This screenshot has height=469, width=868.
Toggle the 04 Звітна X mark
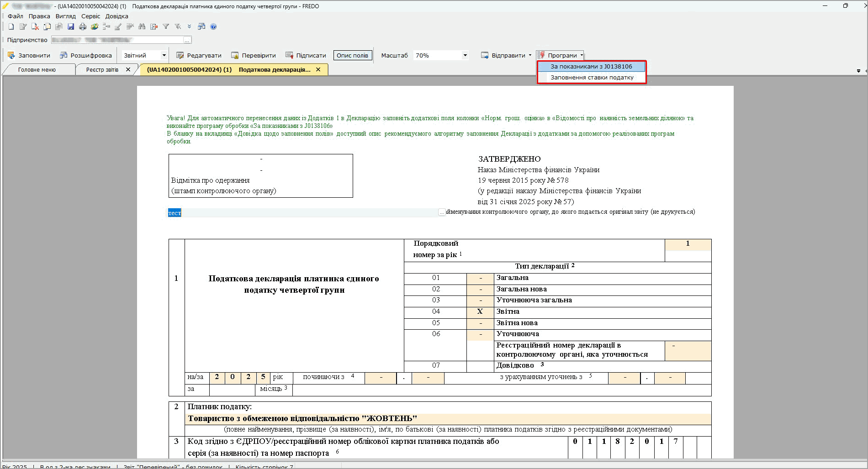480,312
